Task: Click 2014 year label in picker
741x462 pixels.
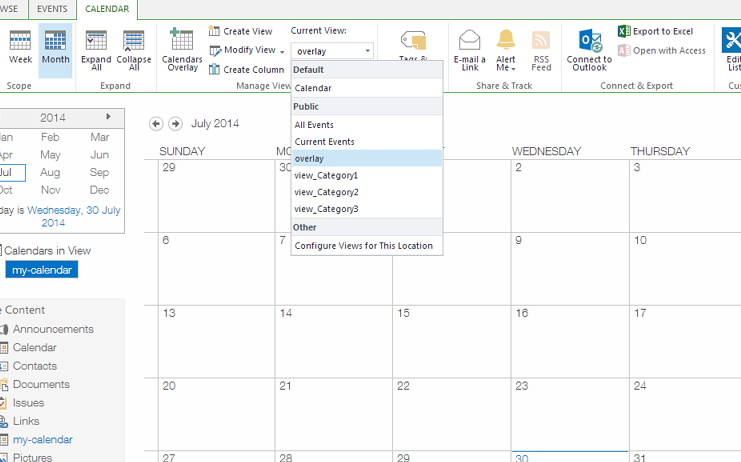Action: tap(52, 118)
